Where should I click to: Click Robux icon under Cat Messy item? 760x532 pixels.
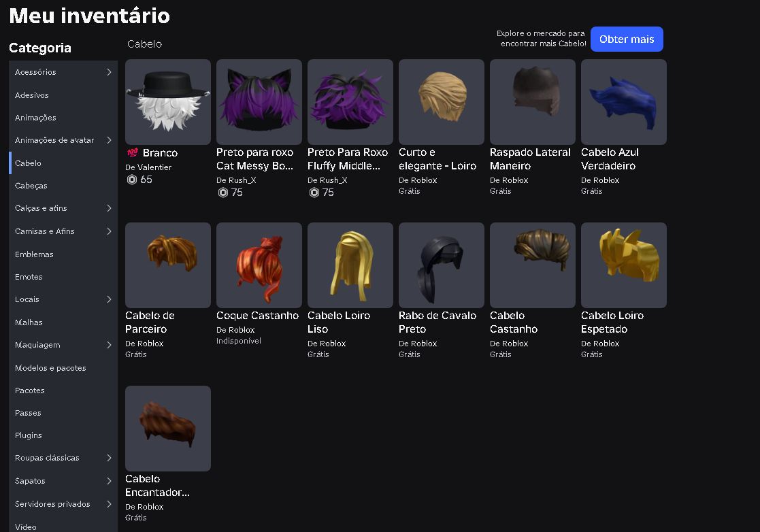tap(222, 193)
